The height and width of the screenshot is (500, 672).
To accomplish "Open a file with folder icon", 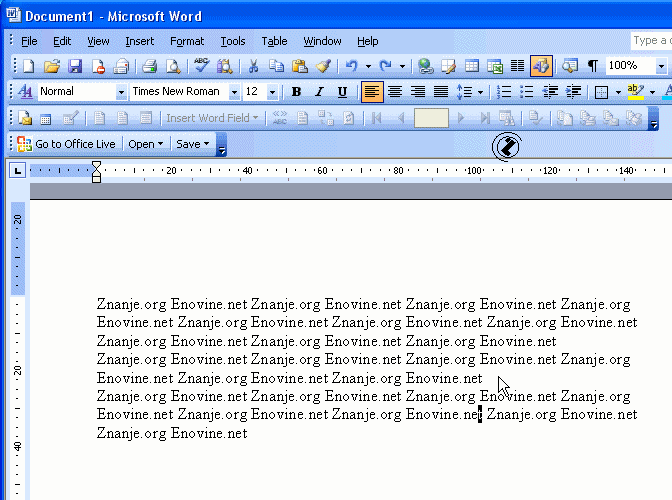I will (x=52, y=66).
